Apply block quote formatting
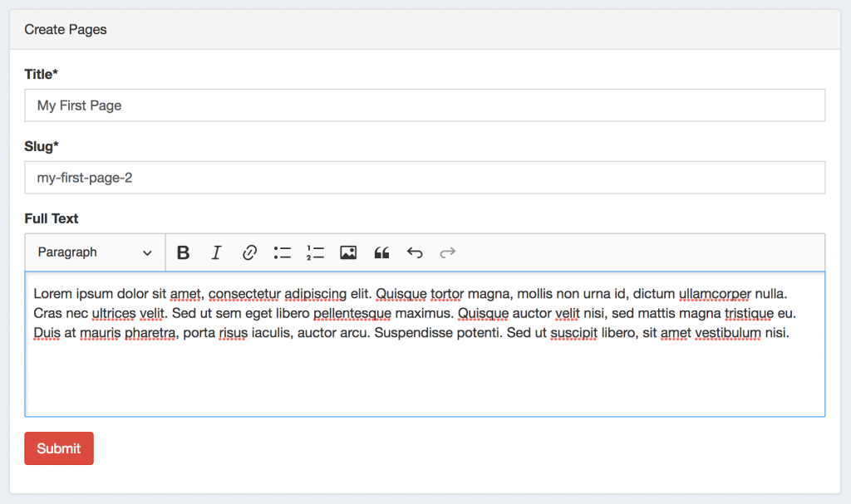Image resolution: width=851 pixels, height=504 pixels. click(381, 253)
